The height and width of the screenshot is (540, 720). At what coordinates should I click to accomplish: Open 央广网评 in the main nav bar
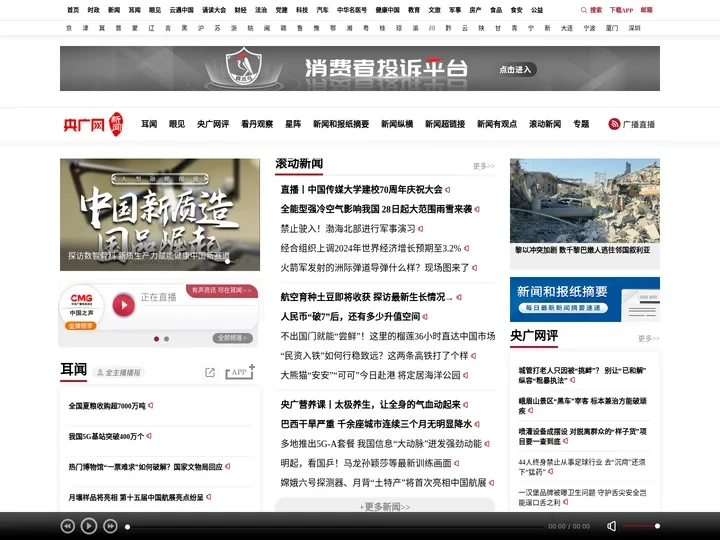[x=213, y=124]
